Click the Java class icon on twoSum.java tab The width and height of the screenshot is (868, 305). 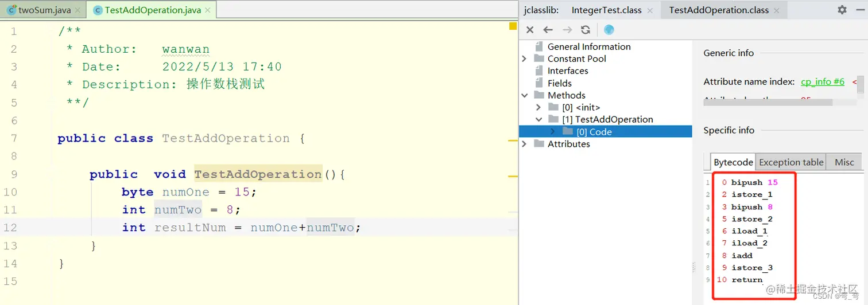tap(11, 10)
